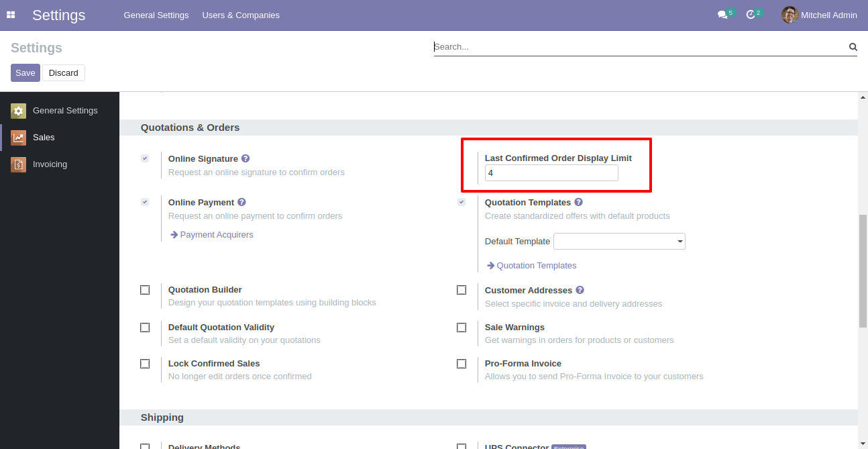Click the Discard button
This screenshot has width=868, height=449.
coord(64,72)
